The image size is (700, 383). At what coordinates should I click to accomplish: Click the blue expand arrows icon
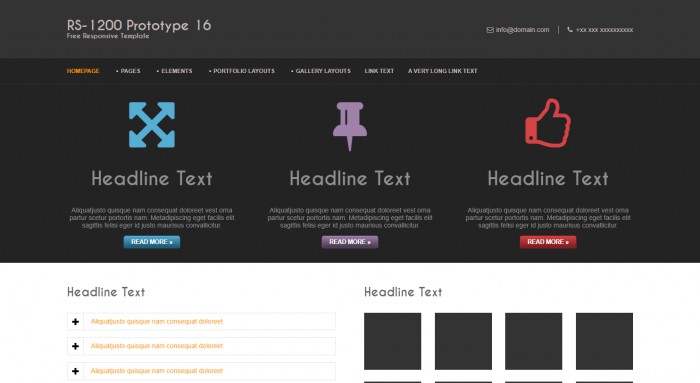152,125
